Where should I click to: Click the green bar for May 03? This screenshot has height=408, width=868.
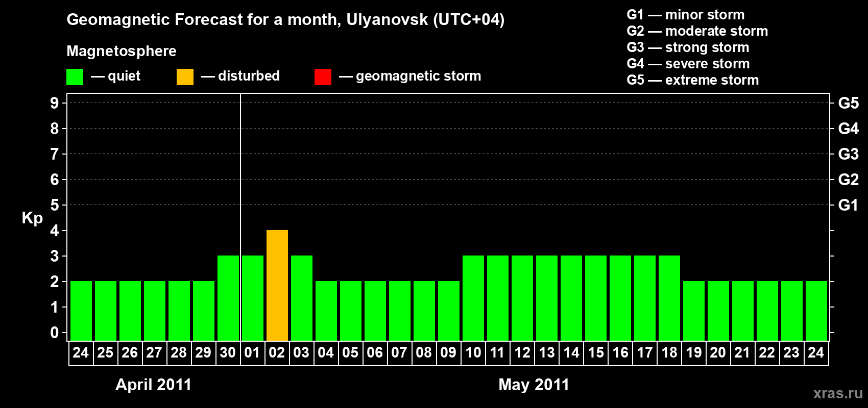click(x=302, y=298)
